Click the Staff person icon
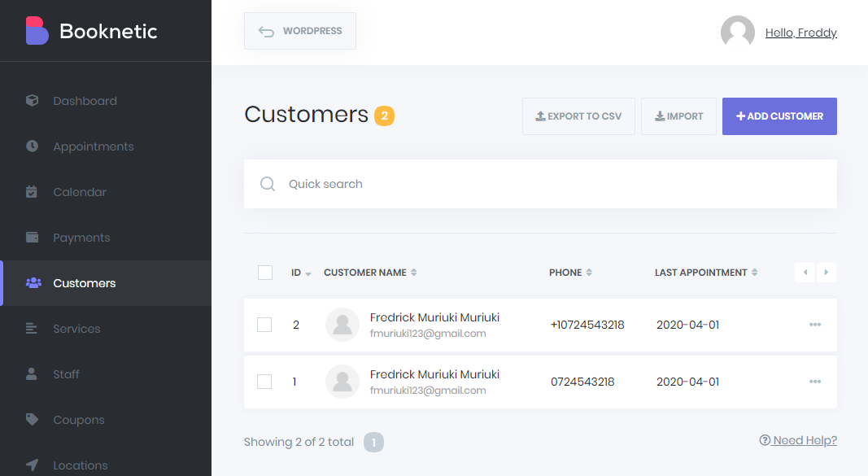Image resolution: width=868 pixels, height=476 pixels. coord(32,374)
